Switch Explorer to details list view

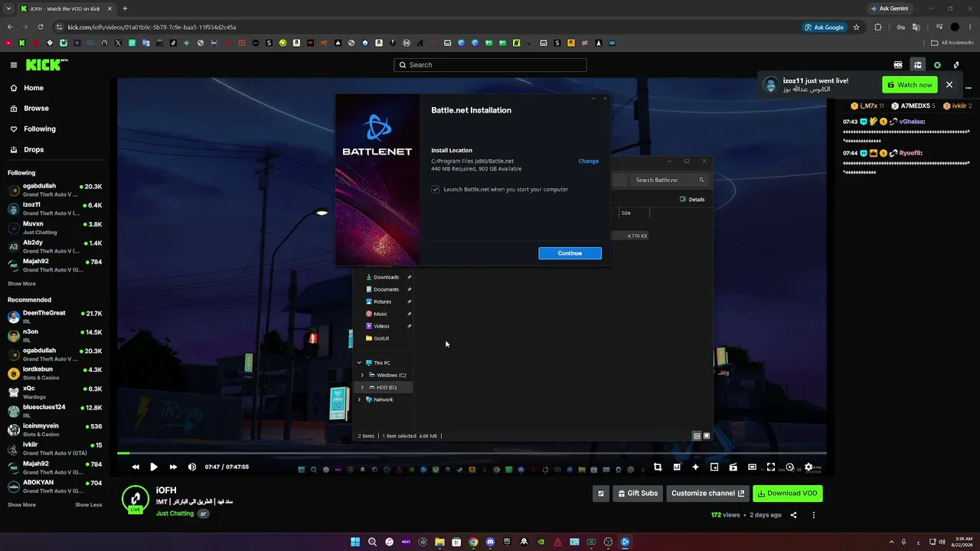697,436
